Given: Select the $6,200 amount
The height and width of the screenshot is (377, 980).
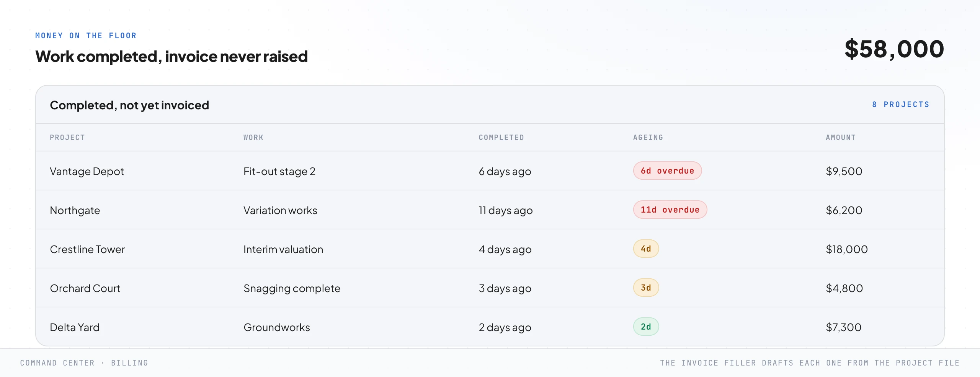Looking at the screenshot, I should point(844,210).
